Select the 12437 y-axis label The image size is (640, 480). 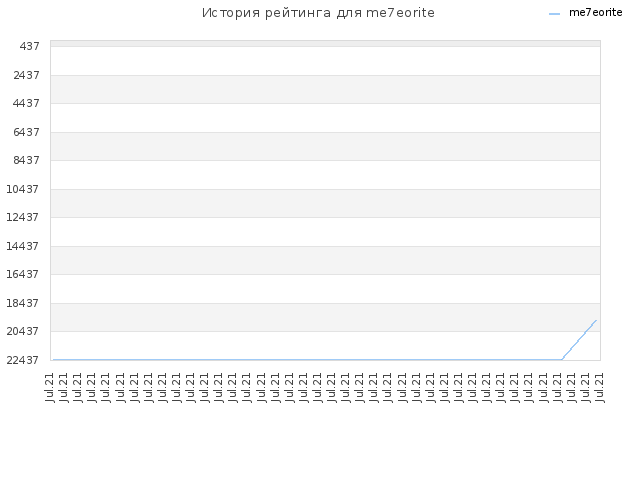23,217
